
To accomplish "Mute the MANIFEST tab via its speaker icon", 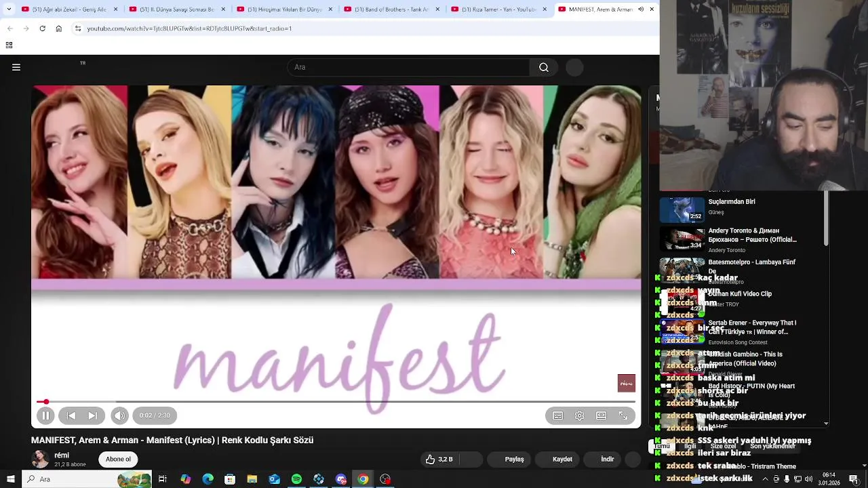I will point(641,9).
